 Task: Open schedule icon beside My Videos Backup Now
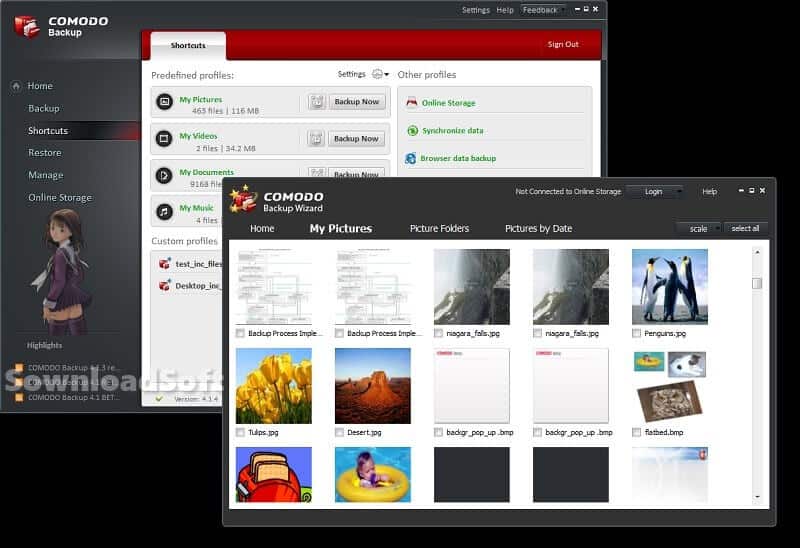[316, 138]
